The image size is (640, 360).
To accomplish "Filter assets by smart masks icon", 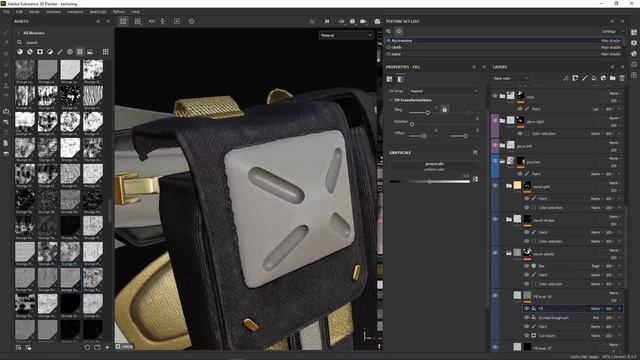I will point(40,52).
